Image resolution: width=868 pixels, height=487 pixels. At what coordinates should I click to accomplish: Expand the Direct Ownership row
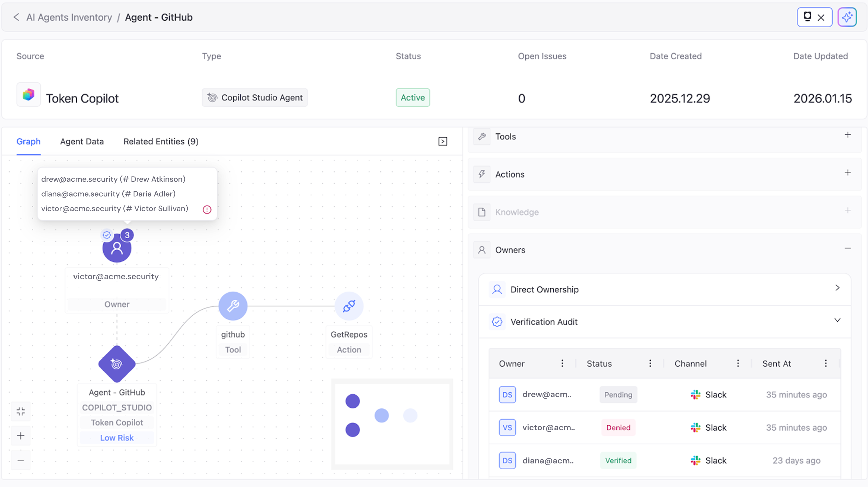pyautogui.click(x=837, y=288)
